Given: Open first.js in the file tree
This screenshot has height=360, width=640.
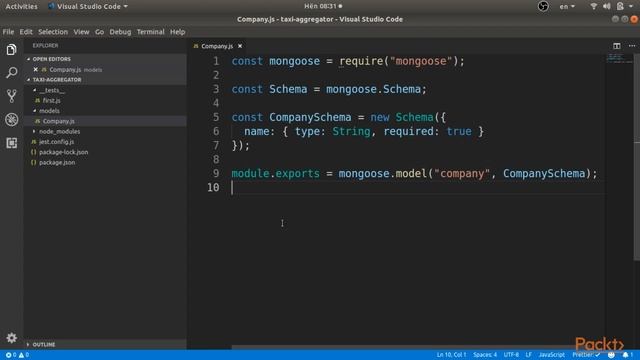Looking at the screenshot, I should [51, 100].
